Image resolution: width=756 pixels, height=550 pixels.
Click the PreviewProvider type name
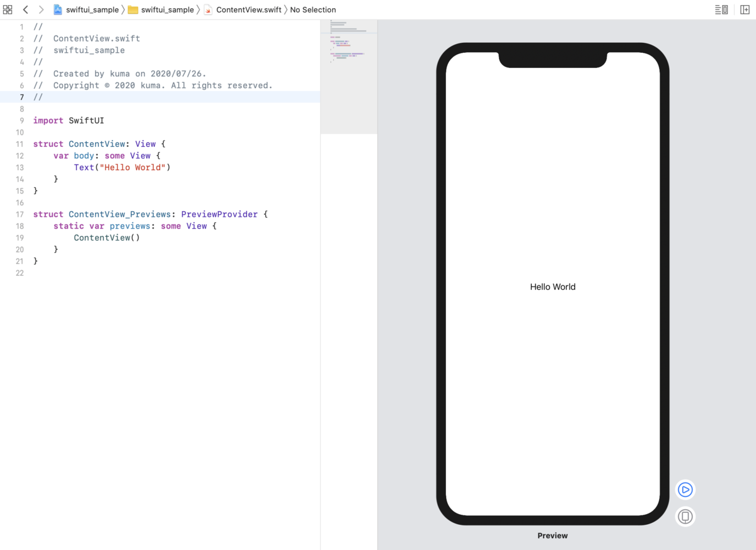pos(219,214)
